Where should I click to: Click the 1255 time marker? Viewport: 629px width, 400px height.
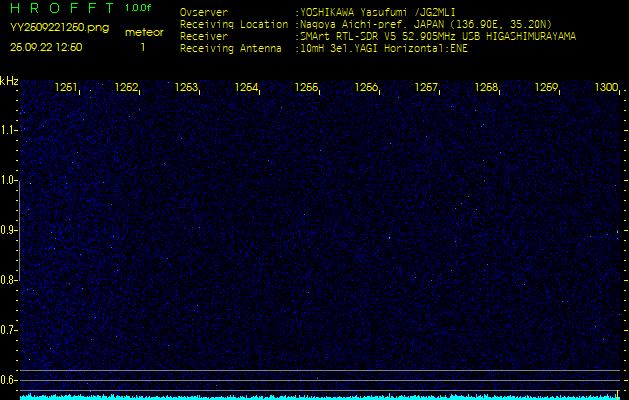(x=306, y=88)
